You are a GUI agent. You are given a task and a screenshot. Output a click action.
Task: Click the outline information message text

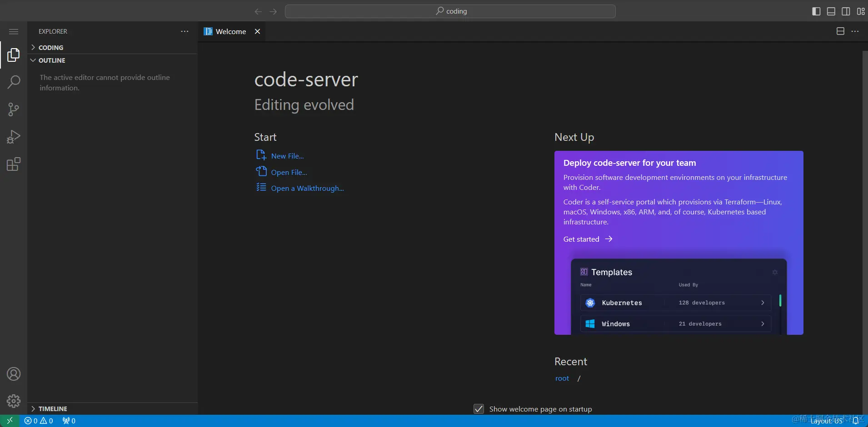pos(105,83)
